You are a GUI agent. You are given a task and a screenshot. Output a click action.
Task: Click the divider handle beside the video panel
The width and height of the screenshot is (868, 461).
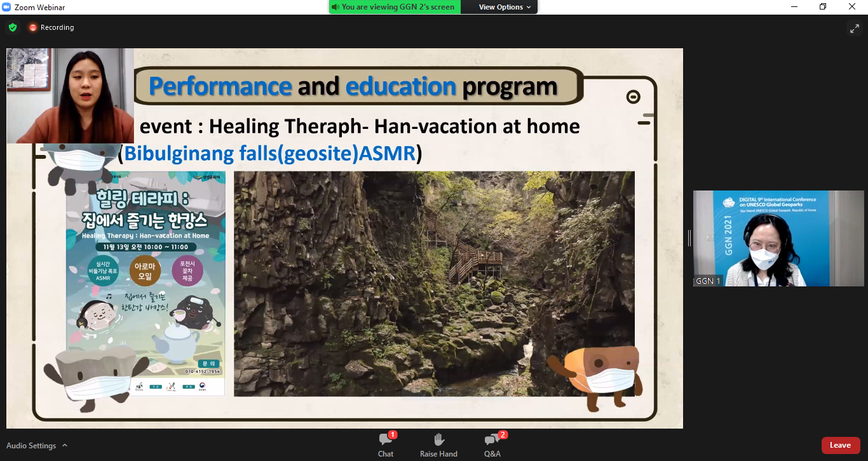point(689,238)
